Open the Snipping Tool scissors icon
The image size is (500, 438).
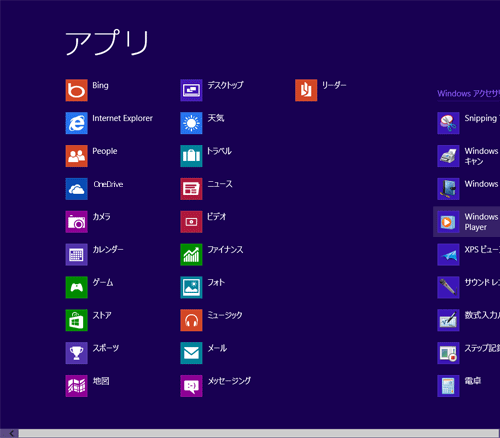click(x=448, y=123)
